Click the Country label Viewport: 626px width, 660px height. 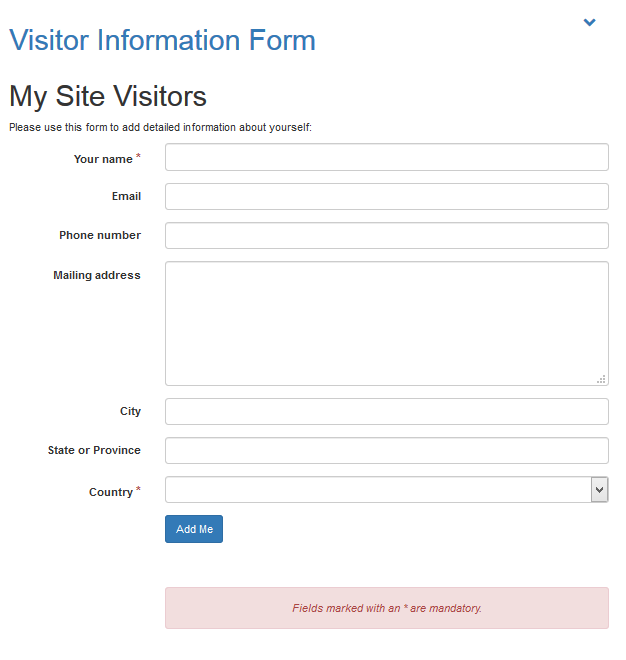pyautogui.click(x=110, y=492)
